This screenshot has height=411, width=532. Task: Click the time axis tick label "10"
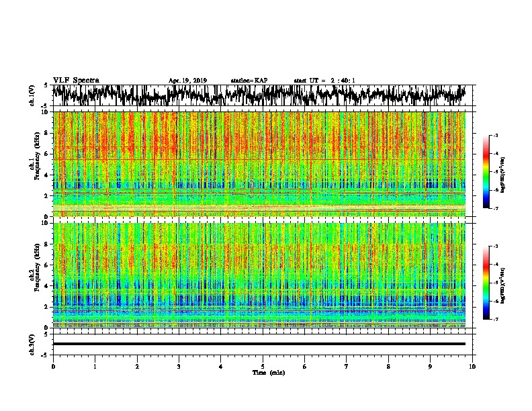click(472, 367)
